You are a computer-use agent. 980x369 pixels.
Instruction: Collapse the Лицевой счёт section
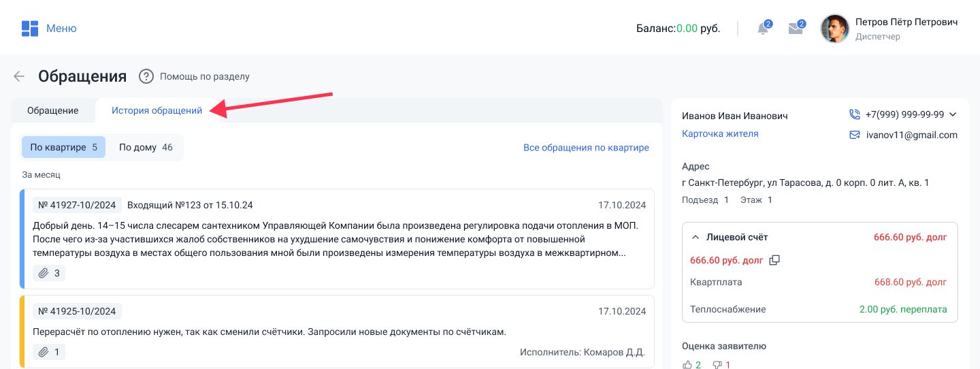696,237
